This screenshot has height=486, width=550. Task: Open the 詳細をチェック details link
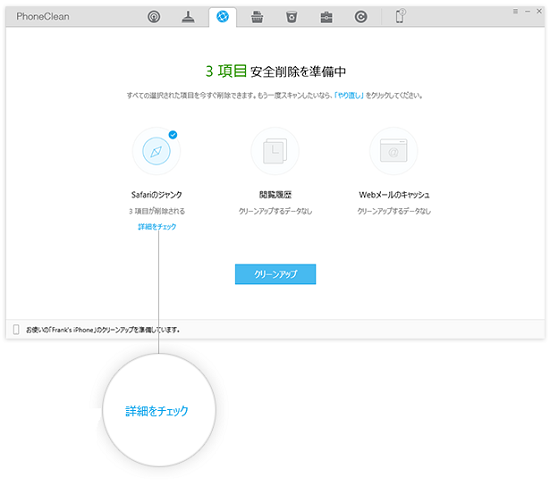click(x=157, y=227)
